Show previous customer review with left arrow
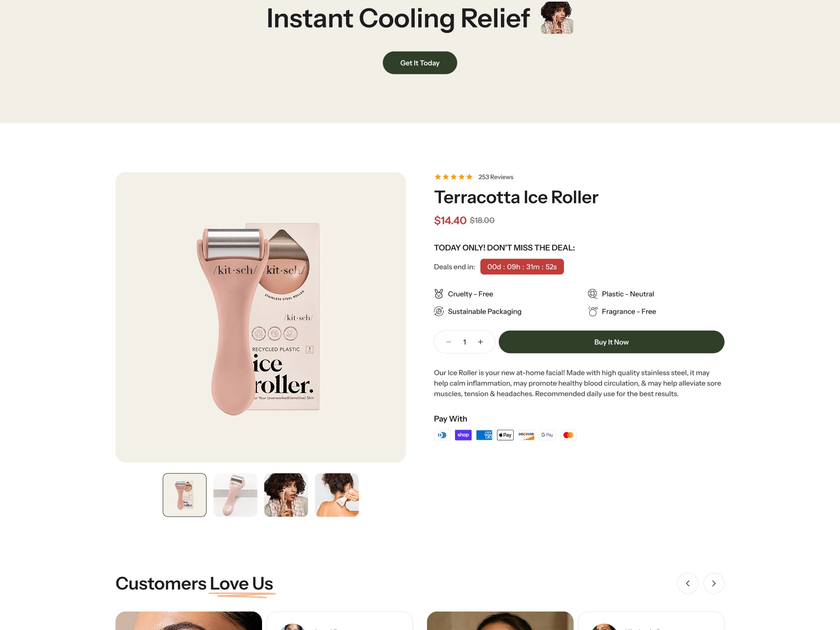This screenshot has height=630, width=840. (687, 583)
